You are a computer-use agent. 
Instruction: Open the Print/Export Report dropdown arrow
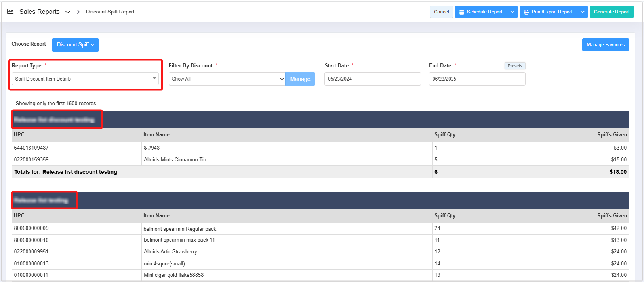coord(582,12)
